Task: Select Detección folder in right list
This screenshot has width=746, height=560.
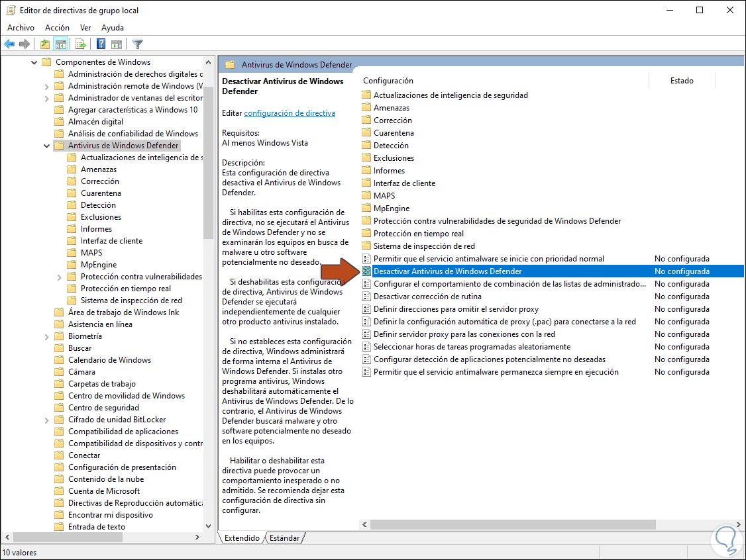Action: click(391, 146)
